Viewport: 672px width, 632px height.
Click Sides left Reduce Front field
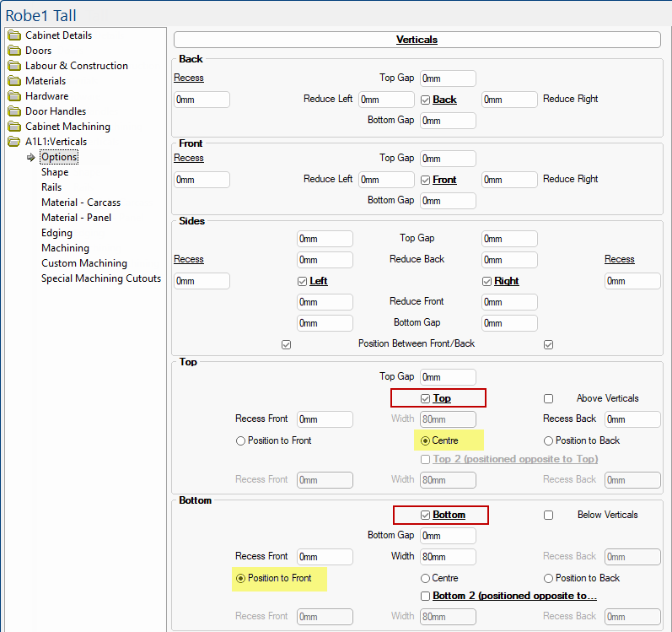tap(325, 302)
